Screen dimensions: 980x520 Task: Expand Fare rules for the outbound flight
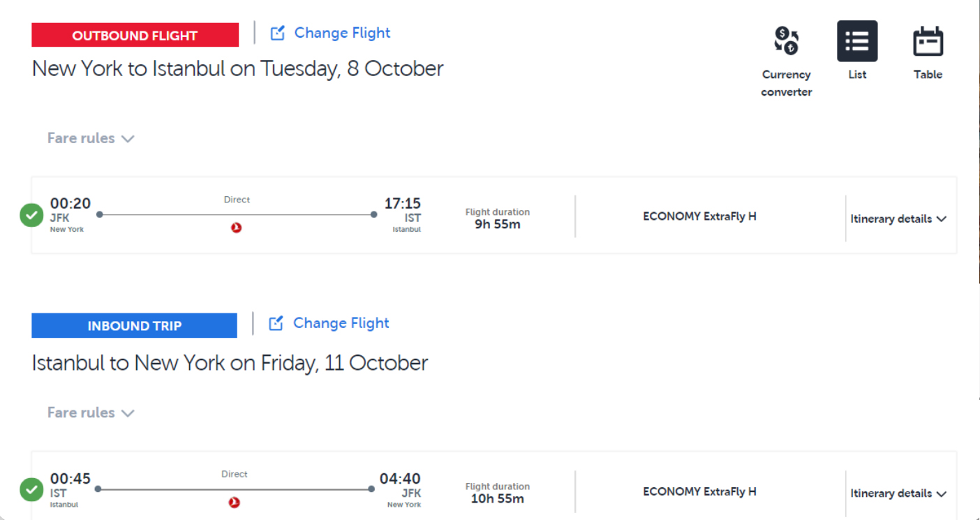tap(91, 138)
